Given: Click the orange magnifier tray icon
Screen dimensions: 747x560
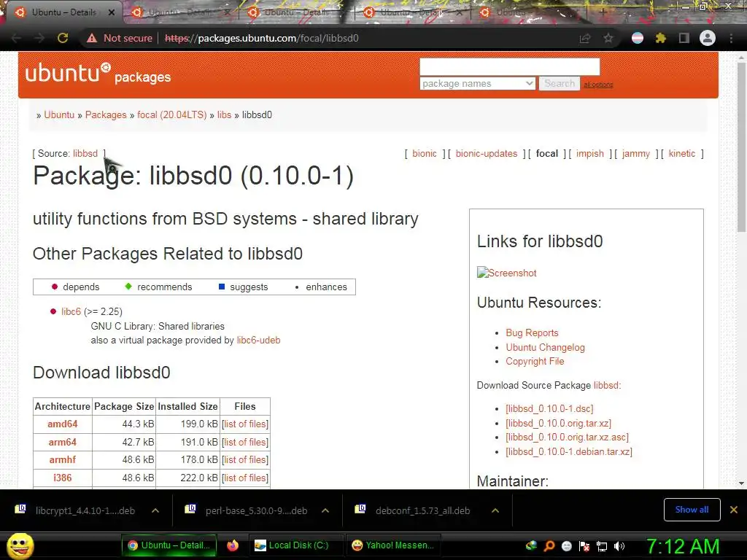Looking at the screenshot, I should point(549,546).
